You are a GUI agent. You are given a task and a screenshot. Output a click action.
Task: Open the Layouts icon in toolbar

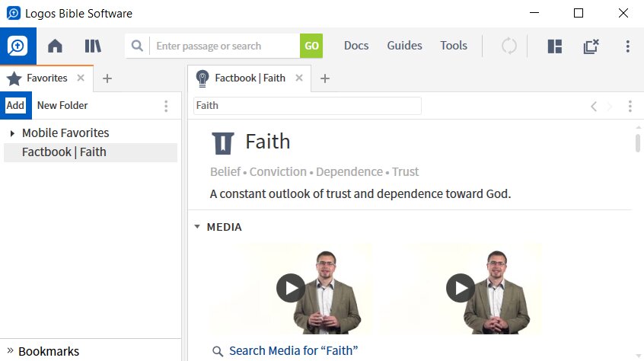coord(555,46)
